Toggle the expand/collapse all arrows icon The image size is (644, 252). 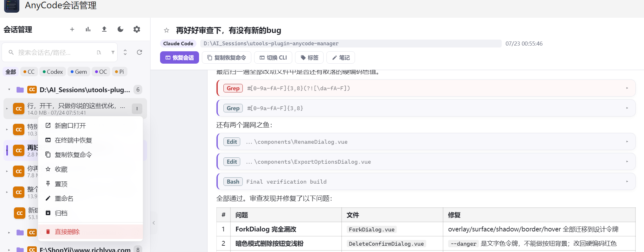coord(125,52)
